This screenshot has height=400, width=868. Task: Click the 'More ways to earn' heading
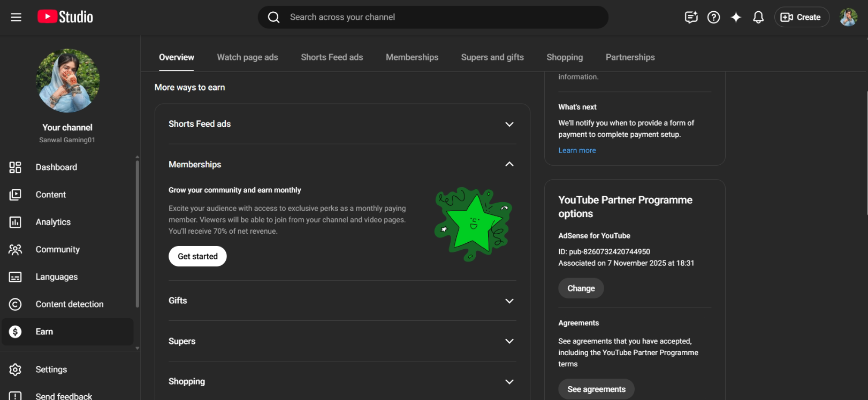(189, 87)
